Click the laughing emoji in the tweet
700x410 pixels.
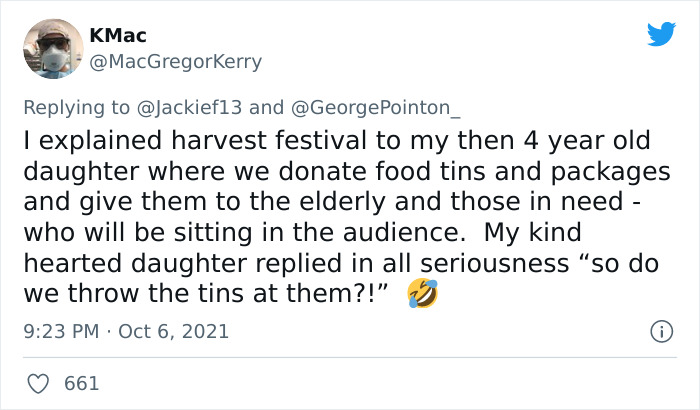coord(422,295)
